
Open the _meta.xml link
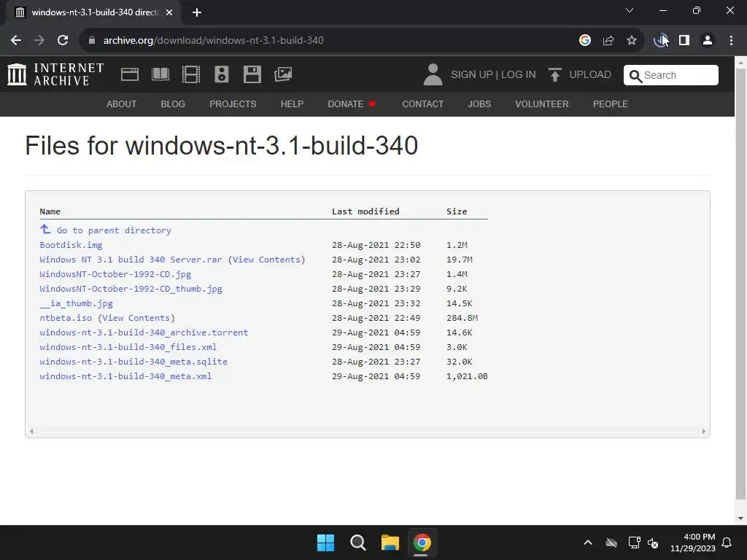[x=125, y=376]
